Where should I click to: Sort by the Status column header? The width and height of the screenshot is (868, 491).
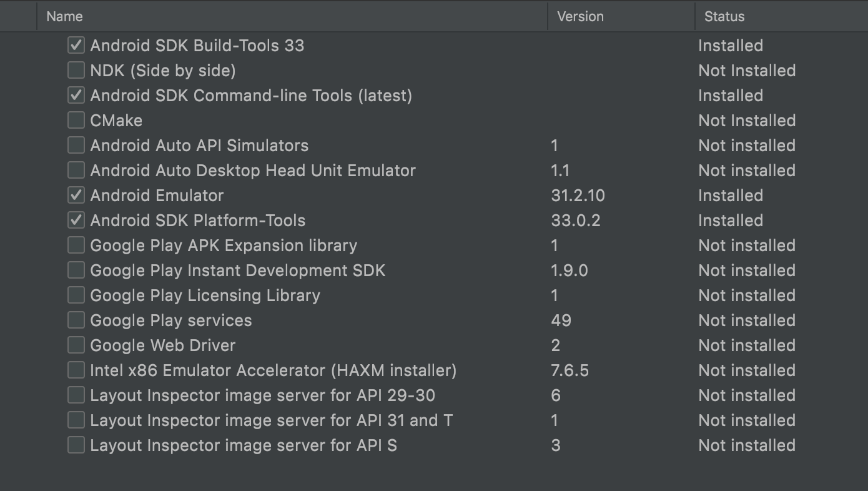781,16
